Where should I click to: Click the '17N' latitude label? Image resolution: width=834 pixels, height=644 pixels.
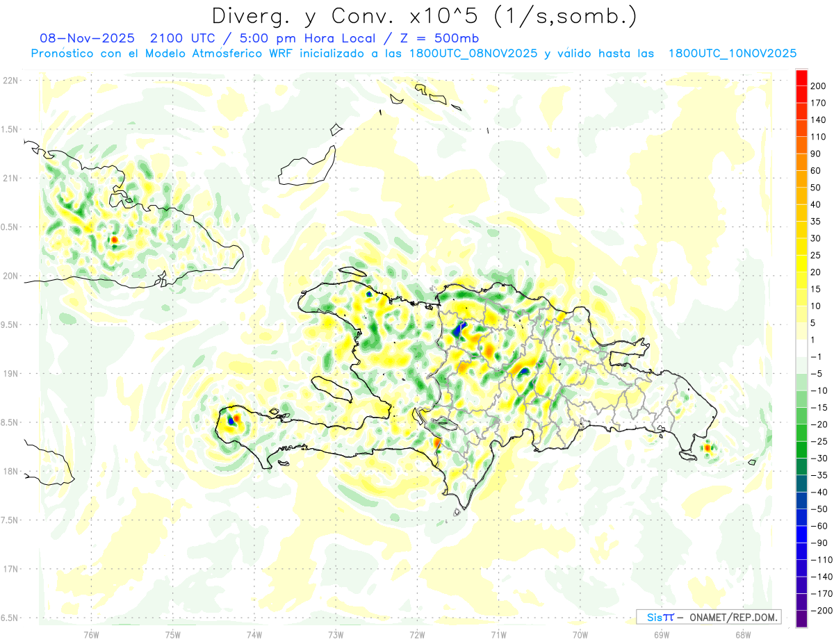(10, 569)
